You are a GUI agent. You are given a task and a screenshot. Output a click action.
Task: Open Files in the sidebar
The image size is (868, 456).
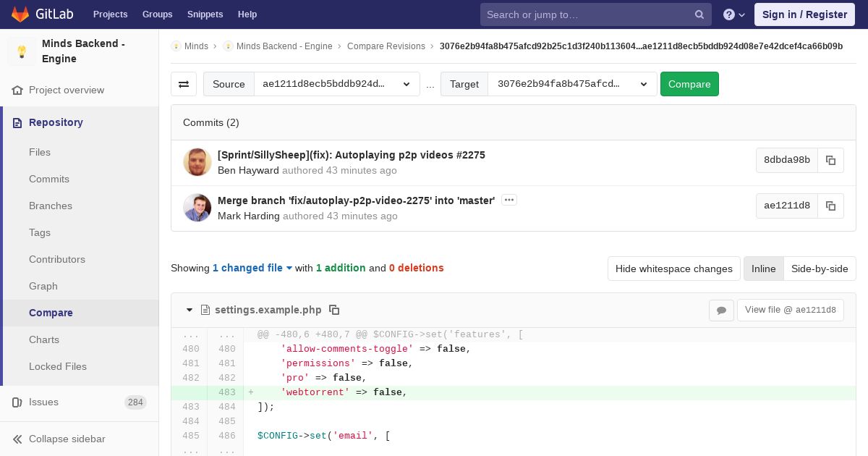[x=40, y=152]
